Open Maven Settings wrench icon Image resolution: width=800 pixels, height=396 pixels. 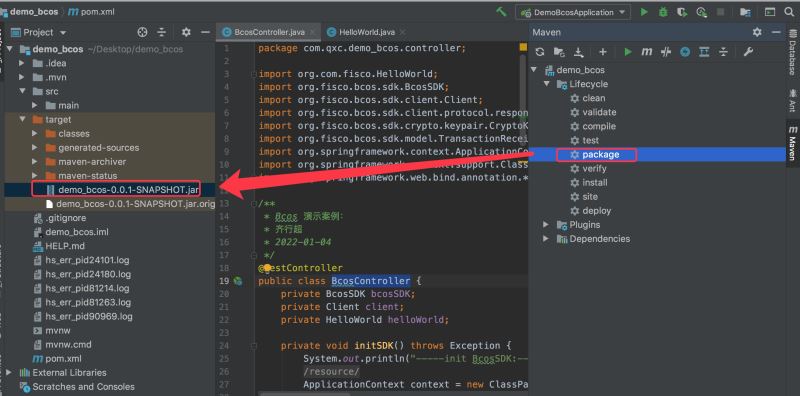click(747, 52)
